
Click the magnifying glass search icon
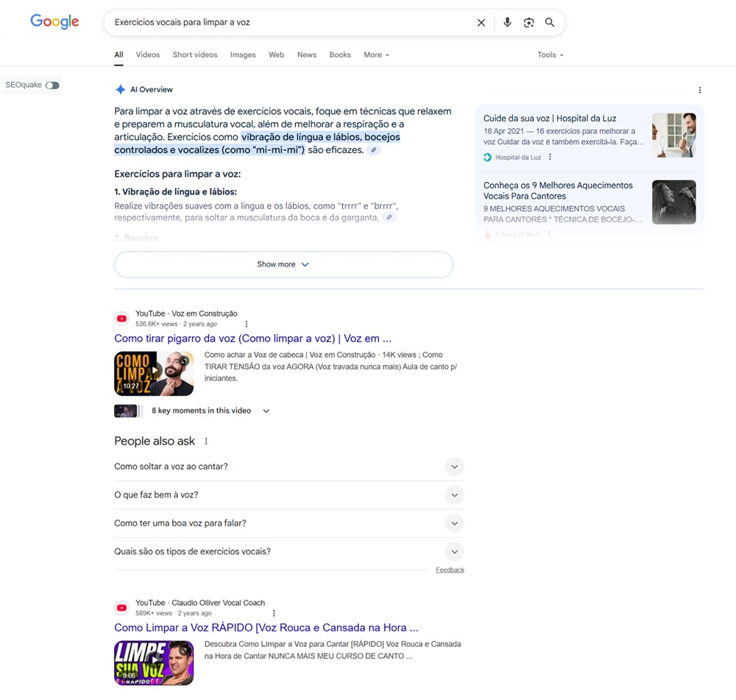pos(550,23)
